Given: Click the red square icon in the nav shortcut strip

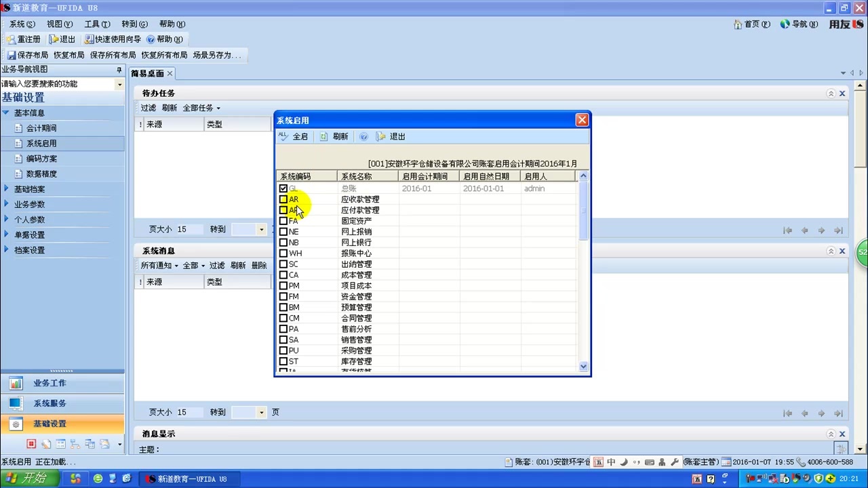Looking at the screenshot, I should click(31, 444).
